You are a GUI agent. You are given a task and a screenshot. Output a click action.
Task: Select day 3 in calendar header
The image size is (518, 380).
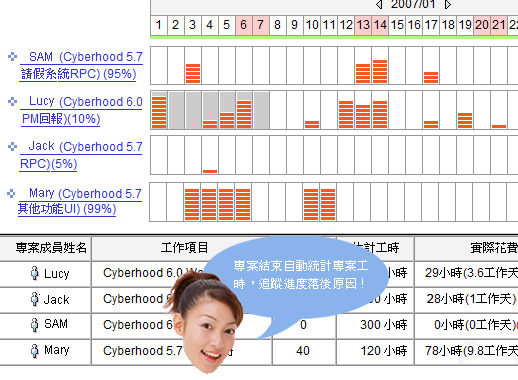[x=193, y=25]
